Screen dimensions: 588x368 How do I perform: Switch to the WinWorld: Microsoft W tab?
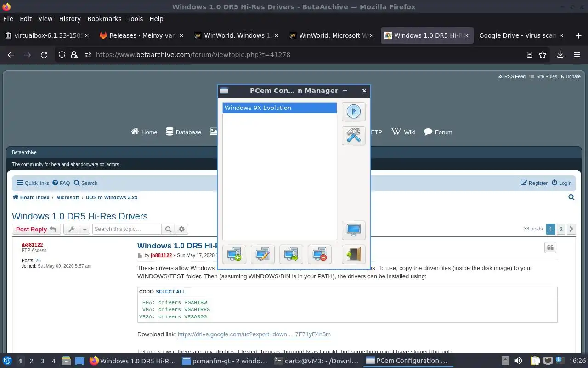point(332,35)
